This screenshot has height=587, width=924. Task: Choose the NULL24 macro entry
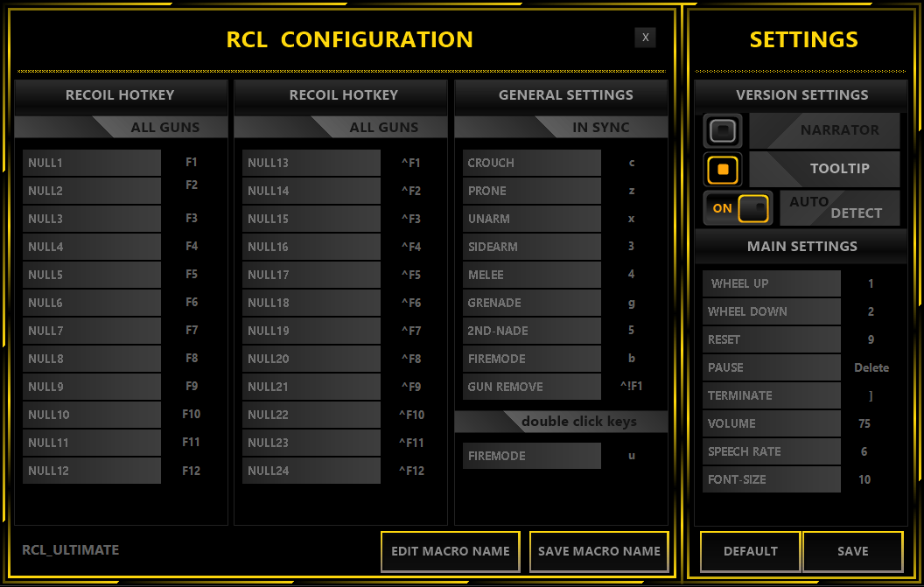pos(311,471)
